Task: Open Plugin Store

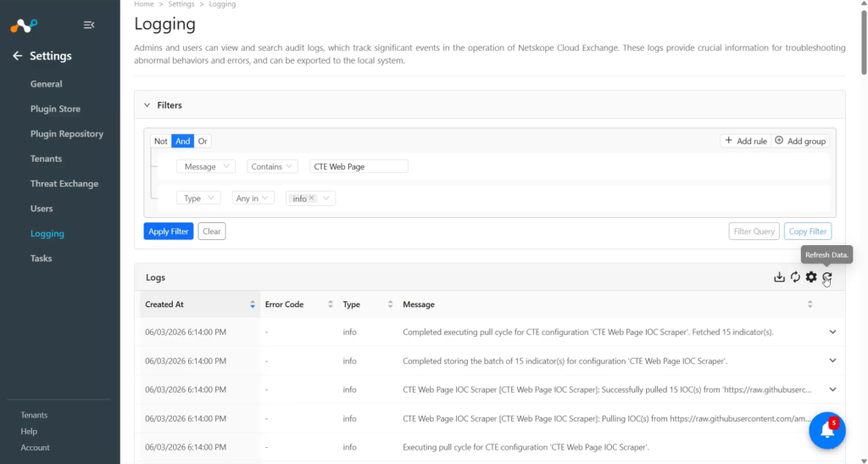Action: tap(55, 109)
